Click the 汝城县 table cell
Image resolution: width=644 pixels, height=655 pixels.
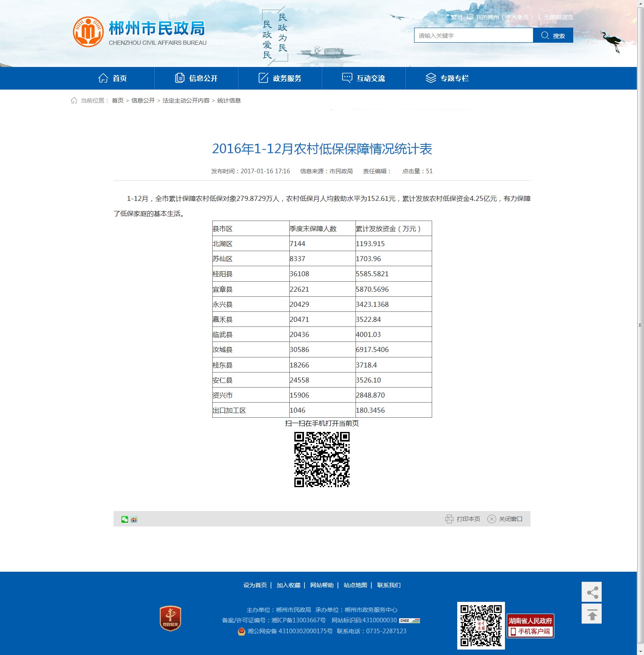[x=251, y=349]
